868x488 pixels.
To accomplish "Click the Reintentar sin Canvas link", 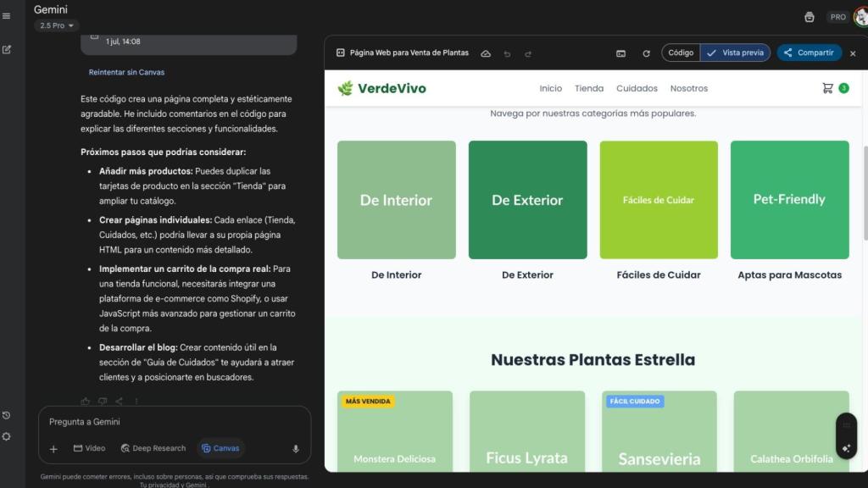I will (127, 72).
